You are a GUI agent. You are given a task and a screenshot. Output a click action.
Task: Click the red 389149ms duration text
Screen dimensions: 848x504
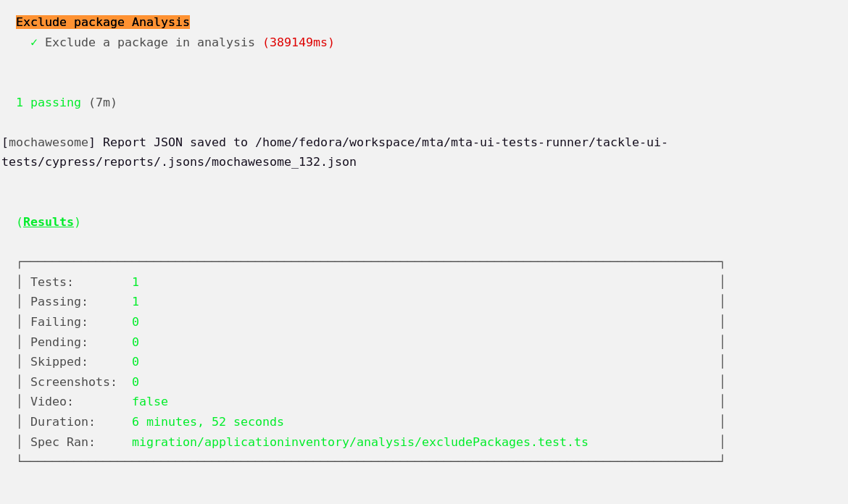tap(298, 43)
